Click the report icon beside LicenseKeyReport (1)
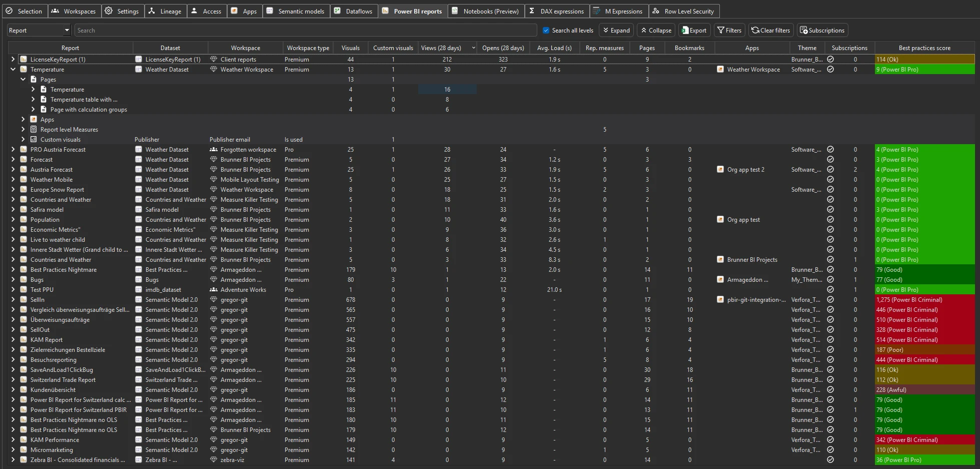 tap(23, 59)
